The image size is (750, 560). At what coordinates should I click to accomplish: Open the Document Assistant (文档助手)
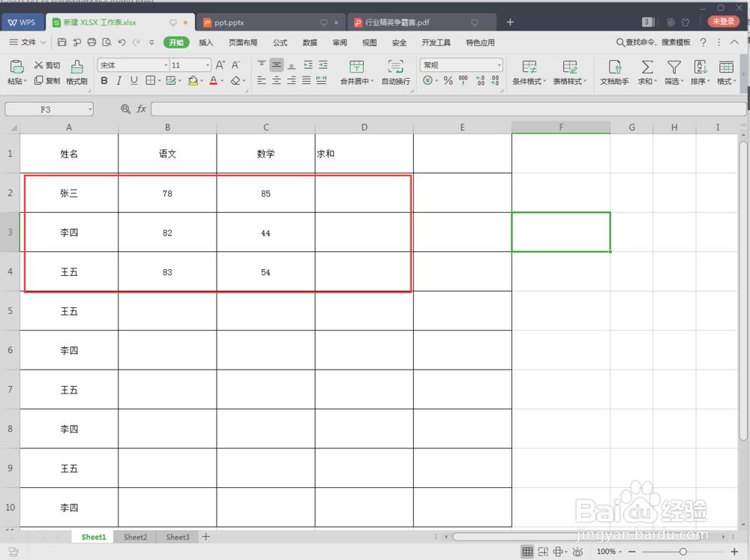point(615,73)
